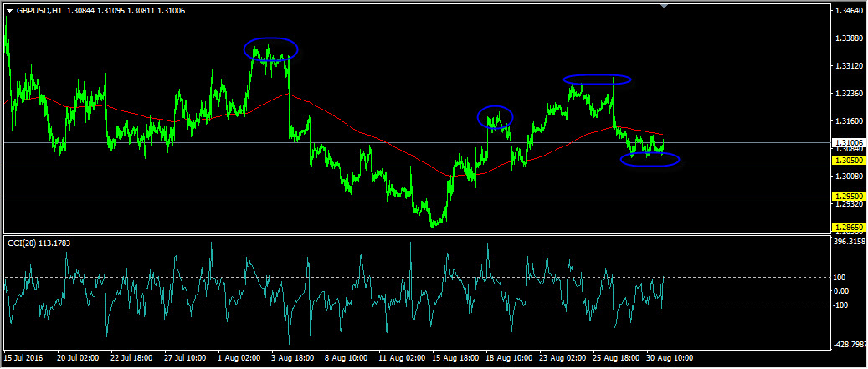Click the grey chart shift marker at top
The image size is (868, 369).
click(x=665, y=6)
